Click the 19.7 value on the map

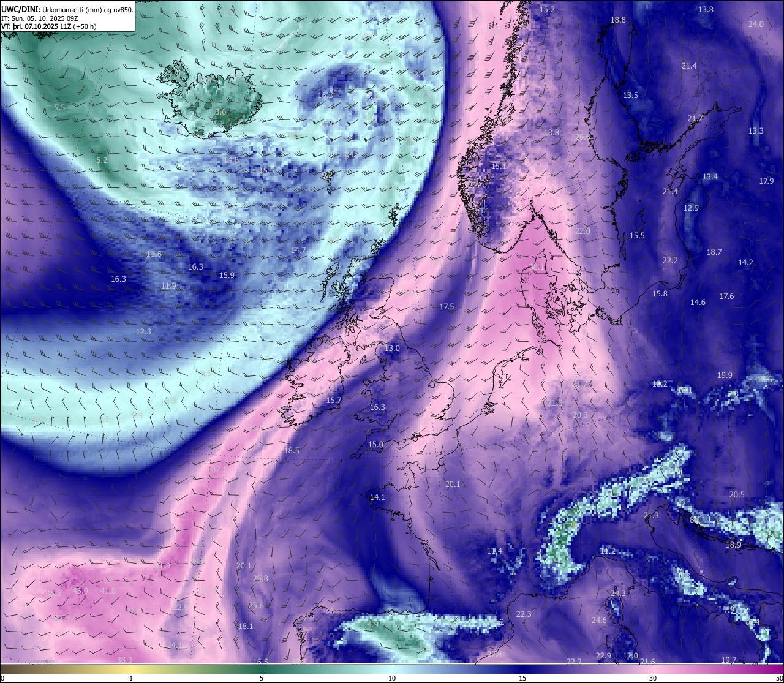pos(729,660)
